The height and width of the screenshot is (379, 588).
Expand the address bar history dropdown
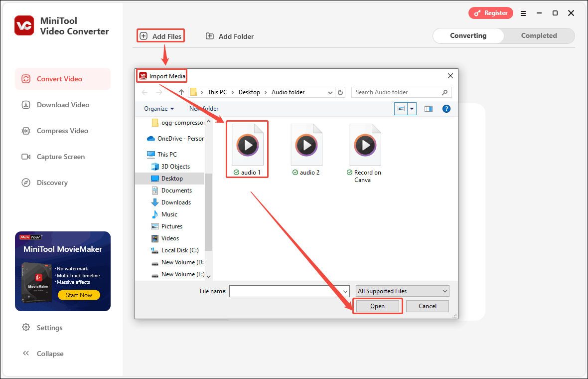[x=330, y=92]
